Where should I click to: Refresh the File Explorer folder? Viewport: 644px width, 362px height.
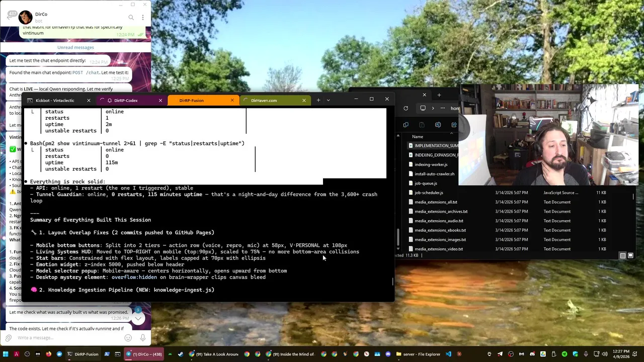point(406,108)
